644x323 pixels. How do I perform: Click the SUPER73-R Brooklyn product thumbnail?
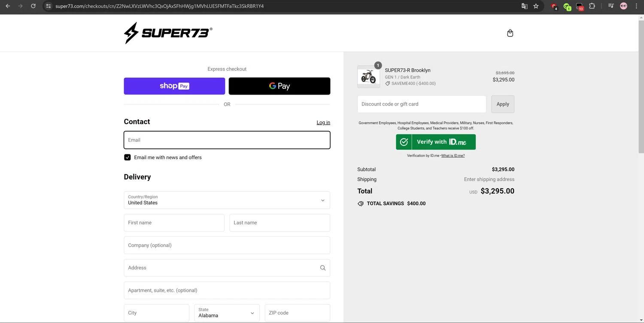[368, 77]
